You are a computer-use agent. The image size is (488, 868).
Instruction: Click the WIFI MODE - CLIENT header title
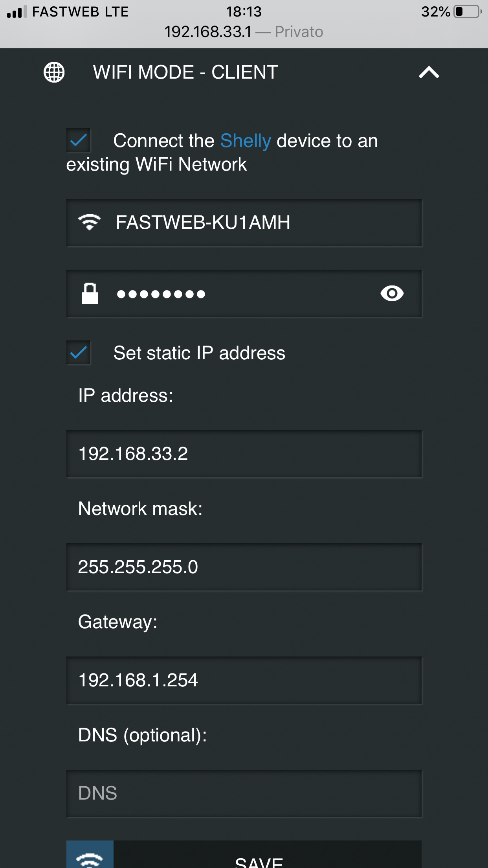coord(185,72)
